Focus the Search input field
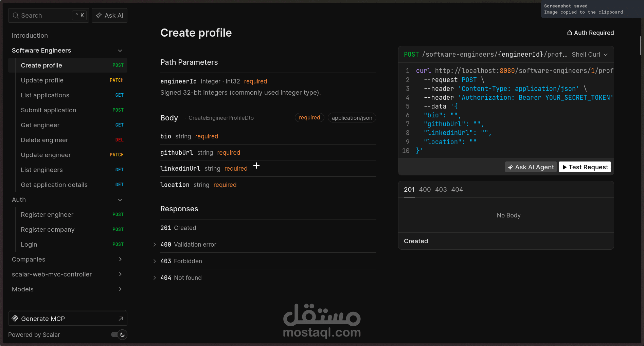The height and width of the screenshot is (346, 644). (49, 16)
